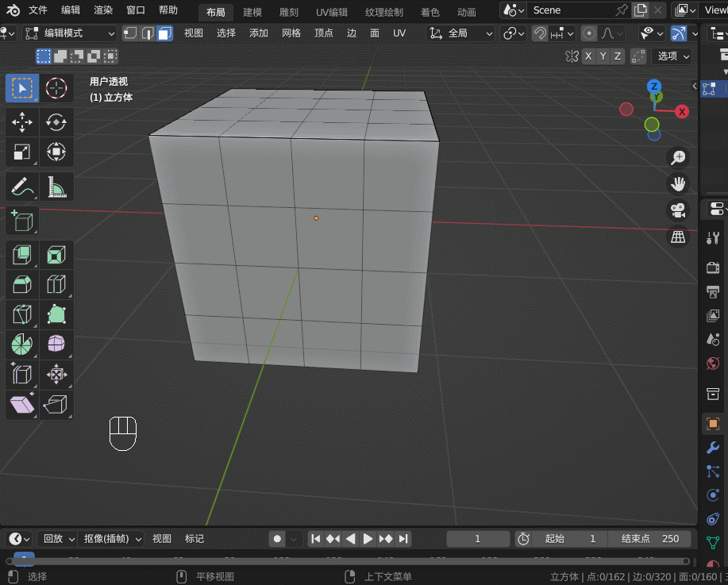Screen dimensions: 728x585
Task: Activate the 3D Cursor tool
Action: click(x=56, y=88)
